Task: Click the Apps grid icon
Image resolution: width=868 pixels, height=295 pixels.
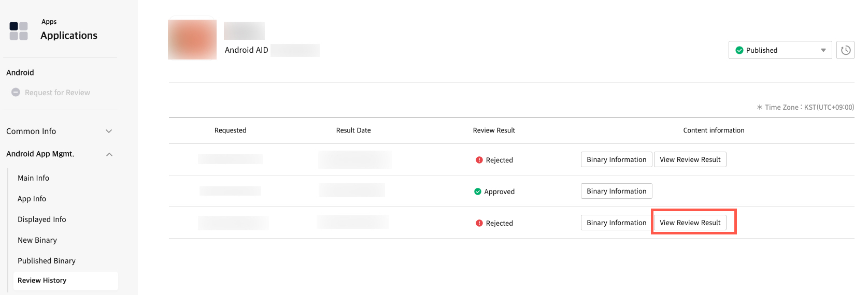Action: 19,31
